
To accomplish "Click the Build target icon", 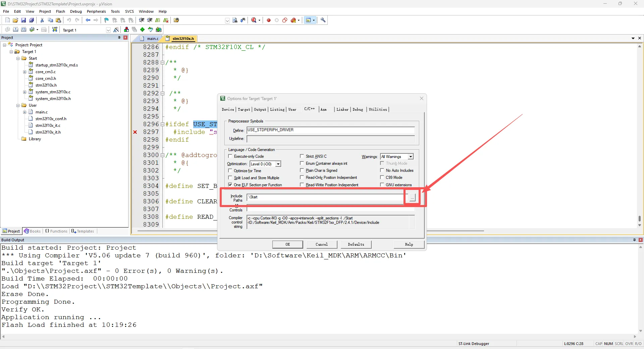I will pyautogui.click(x=15, y=30).
